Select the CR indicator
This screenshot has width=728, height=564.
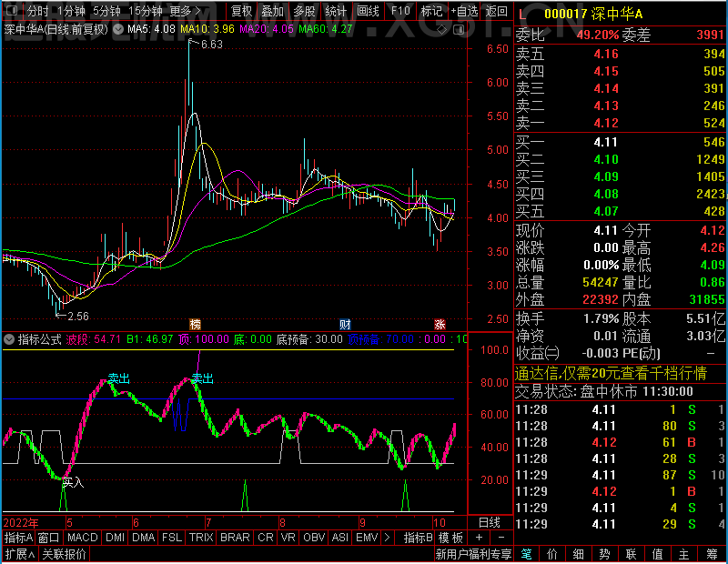(266, 538)
